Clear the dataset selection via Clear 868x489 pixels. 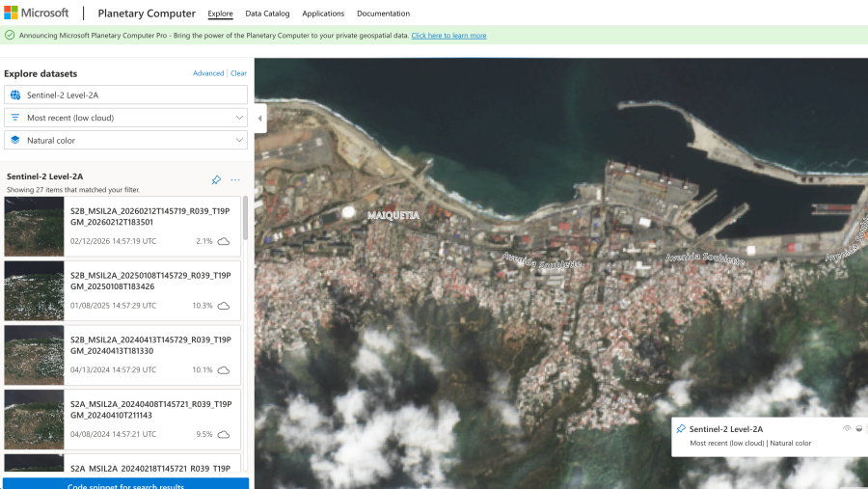(x=238, y=73)
